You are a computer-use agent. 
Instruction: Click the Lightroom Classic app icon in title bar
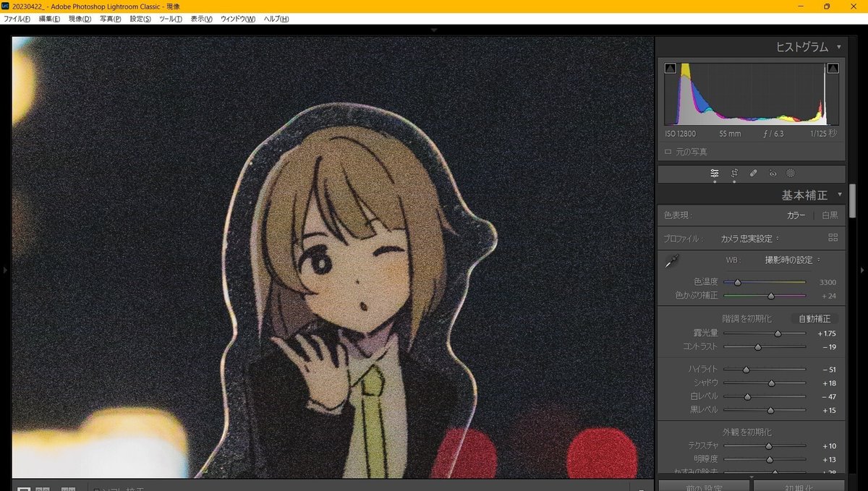click(5, 6)
